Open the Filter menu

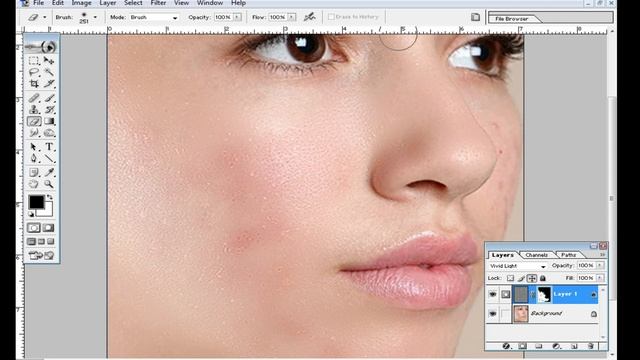coord(158,3)
